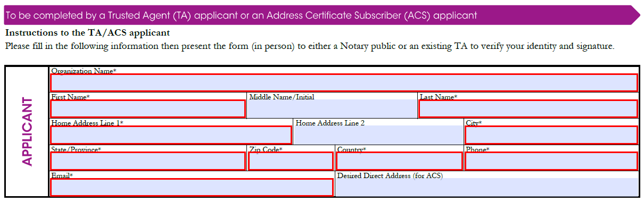This screenshot has width=644, height=202.
Task: Focus the First Name text box
Action: (x=148, y=109)
